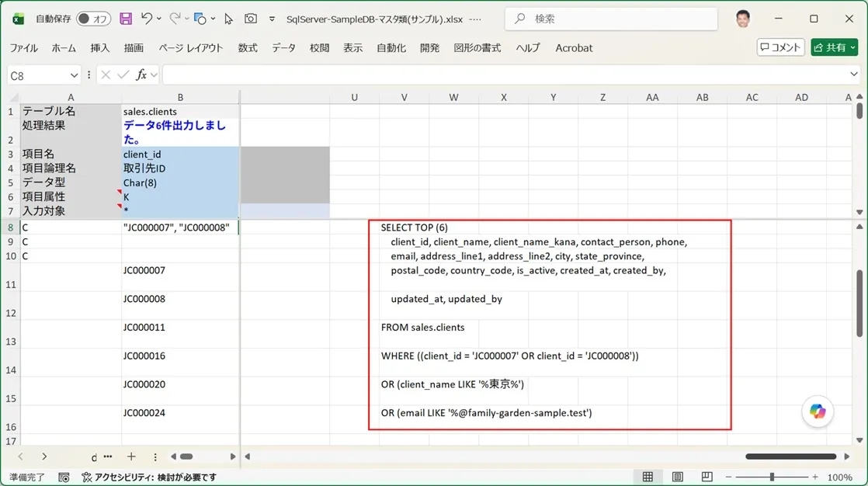868x486 pixels.
Task: Click the formula bar confirm check icon
Action: pos(123,75)
